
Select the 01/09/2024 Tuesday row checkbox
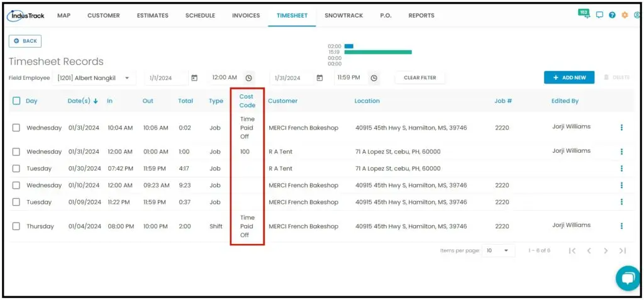[16, 202]
